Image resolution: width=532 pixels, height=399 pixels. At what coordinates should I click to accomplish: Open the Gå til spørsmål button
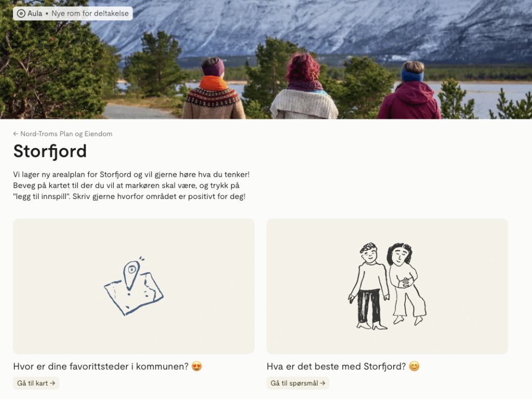coord(298,383)
